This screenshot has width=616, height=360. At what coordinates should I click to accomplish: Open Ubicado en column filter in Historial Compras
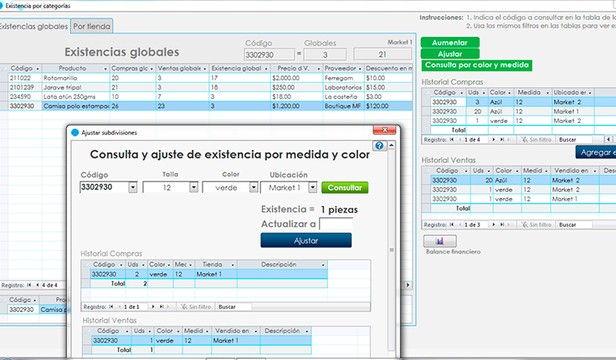(x=590, y=93)
